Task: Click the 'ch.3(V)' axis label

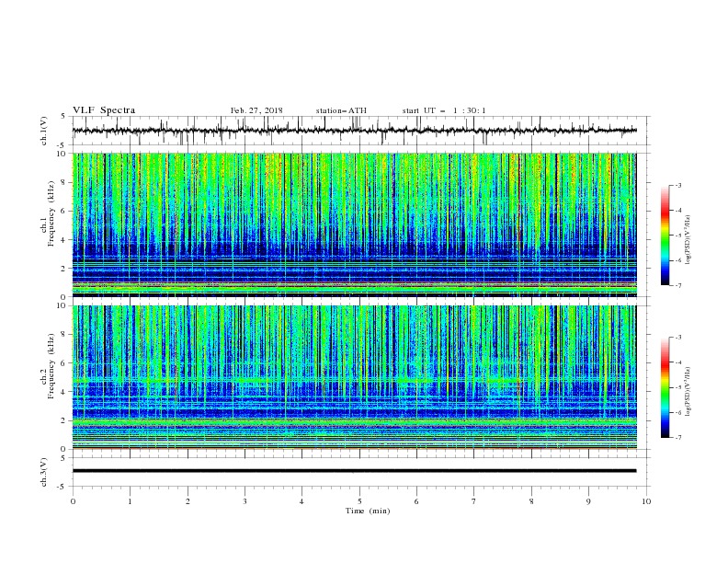Action: click(x=44, y=472)
